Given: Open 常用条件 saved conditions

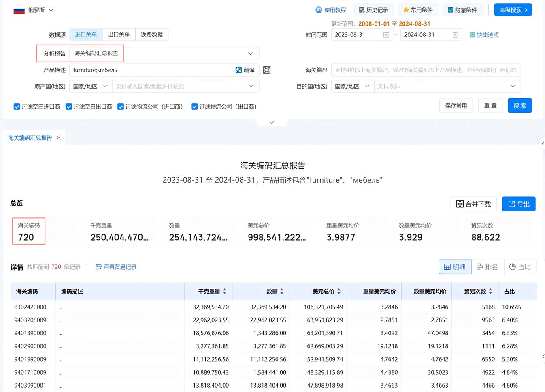Looking at the screenshot, I should [417, 10].
